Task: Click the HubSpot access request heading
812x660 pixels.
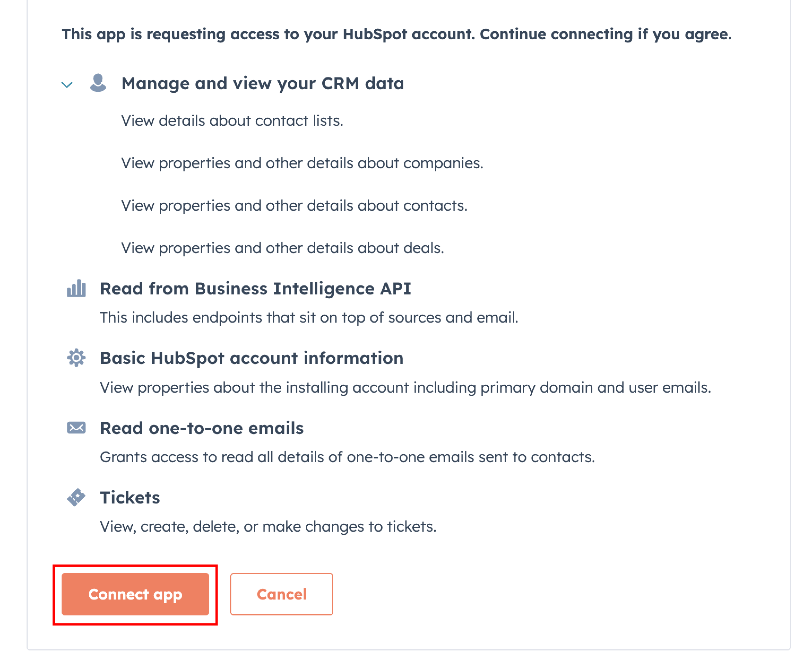Action: pyautogui.click(x=397, y=34)
